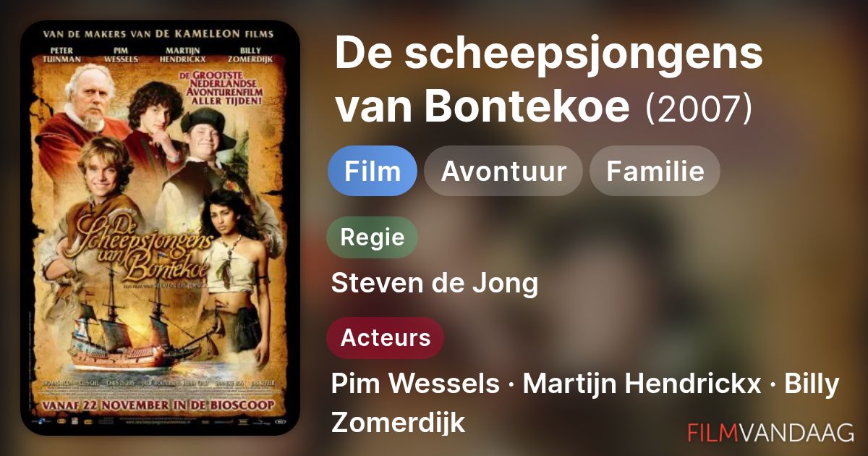Select the Familie genre tag
The width and height of the screenshot is (868, 456).
[x=655, y=171]
